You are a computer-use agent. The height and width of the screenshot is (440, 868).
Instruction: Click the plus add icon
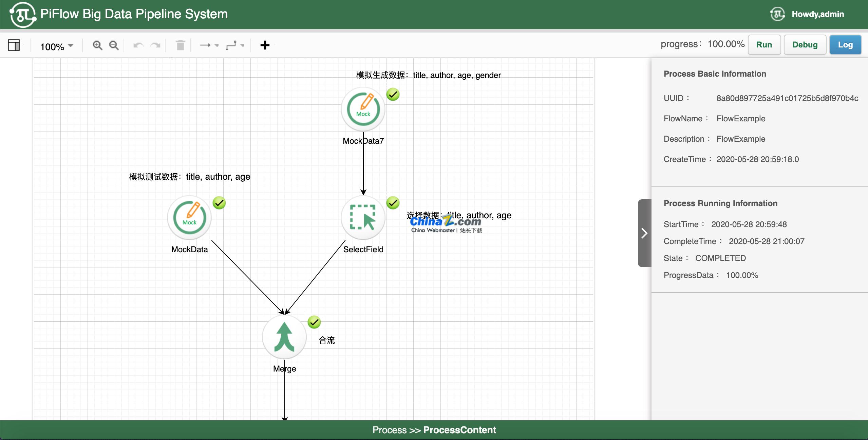265,45
